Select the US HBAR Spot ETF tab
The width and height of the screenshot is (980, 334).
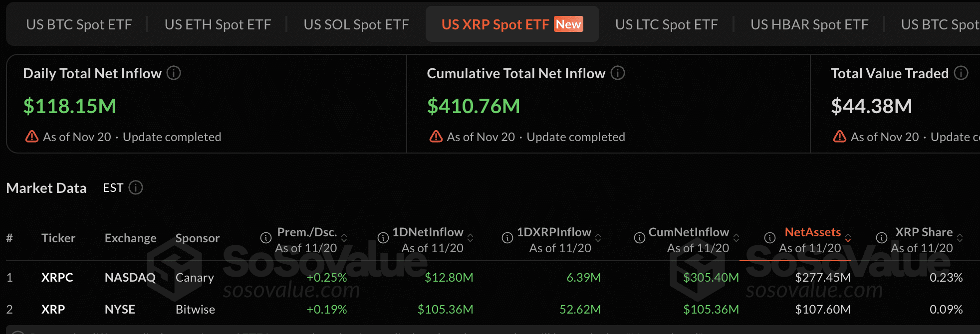pyautogui.click(x=809, y=24)
